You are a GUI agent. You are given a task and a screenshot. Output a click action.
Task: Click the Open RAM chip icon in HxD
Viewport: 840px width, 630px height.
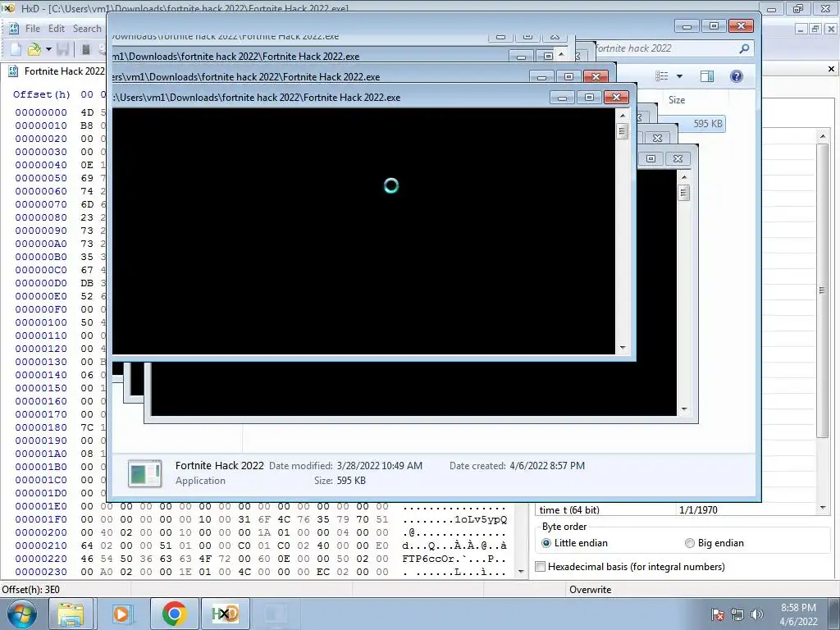pos(85,49)
